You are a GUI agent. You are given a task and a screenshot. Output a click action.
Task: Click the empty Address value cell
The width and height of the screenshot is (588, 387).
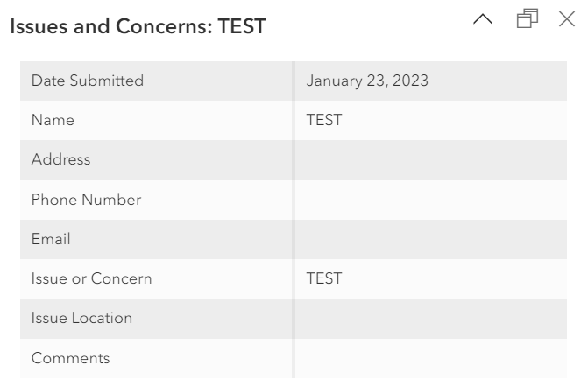(x=430, y=160)
